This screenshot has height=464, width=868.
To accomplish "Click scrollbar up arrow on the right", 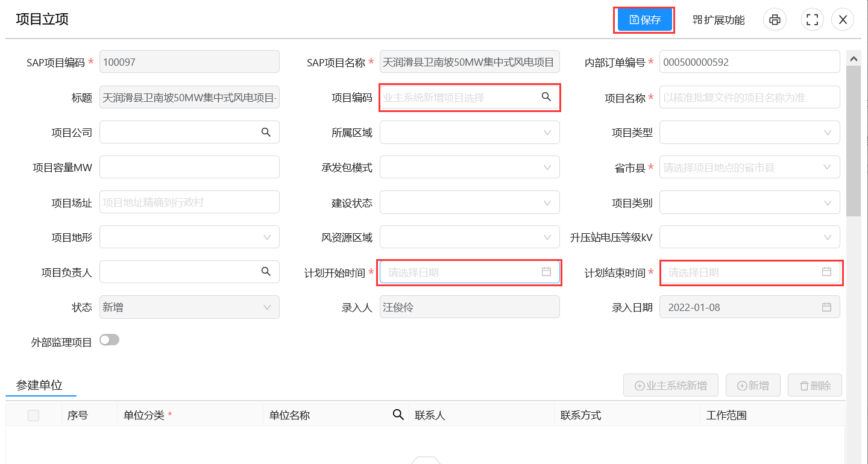I will pos(854,58).
